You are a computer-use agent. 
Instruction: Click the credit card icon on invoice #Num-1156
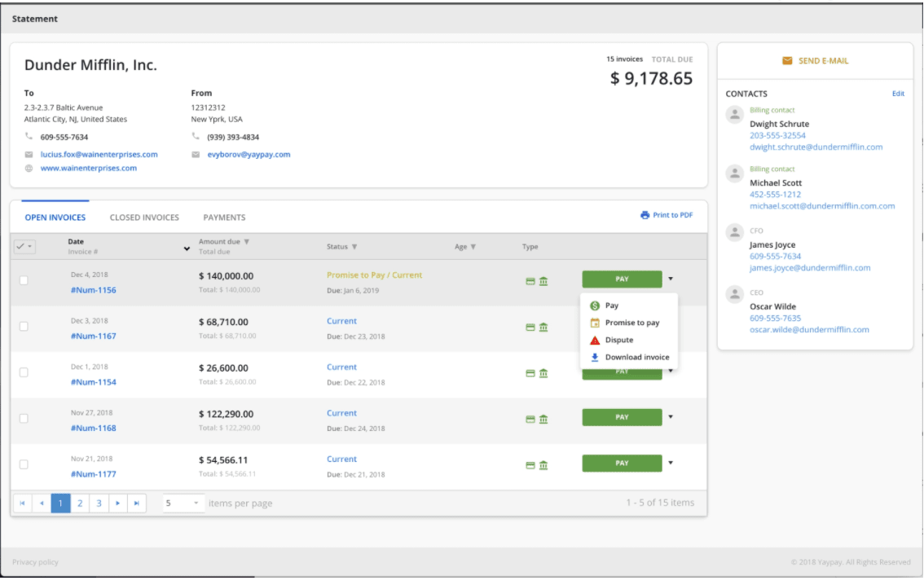[530, 280]
